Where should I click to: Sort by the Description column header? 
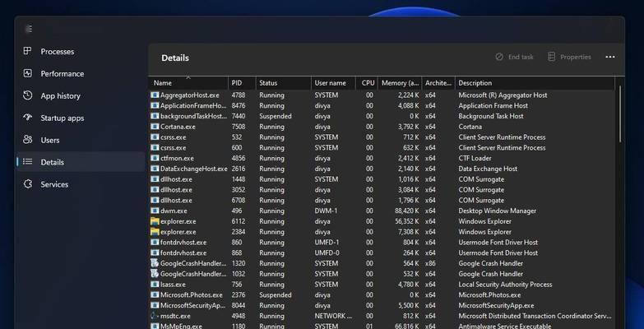[535, 83]
